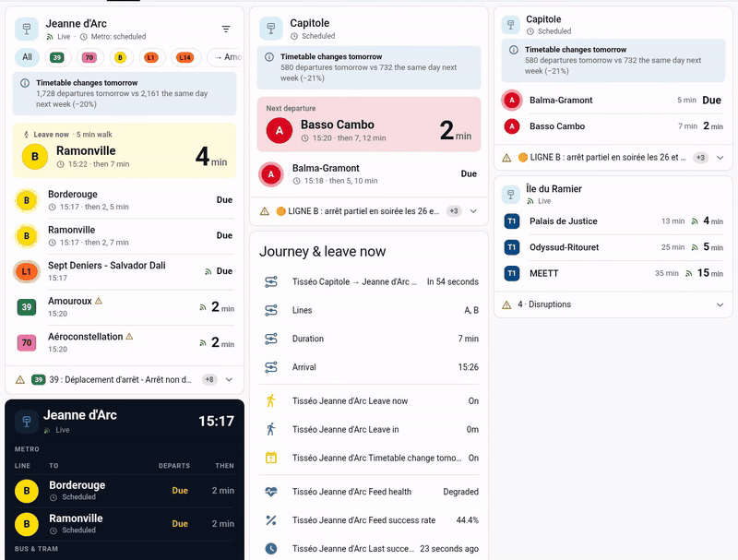Expand the 39 Déplacement d'arrêt alerts chevron
The height and width of the screenshot is (560, 738).
point(229,380)
